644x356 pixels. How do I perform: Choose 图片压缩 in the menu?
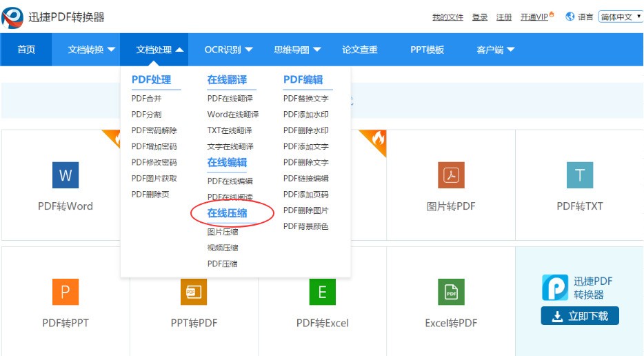223,232
